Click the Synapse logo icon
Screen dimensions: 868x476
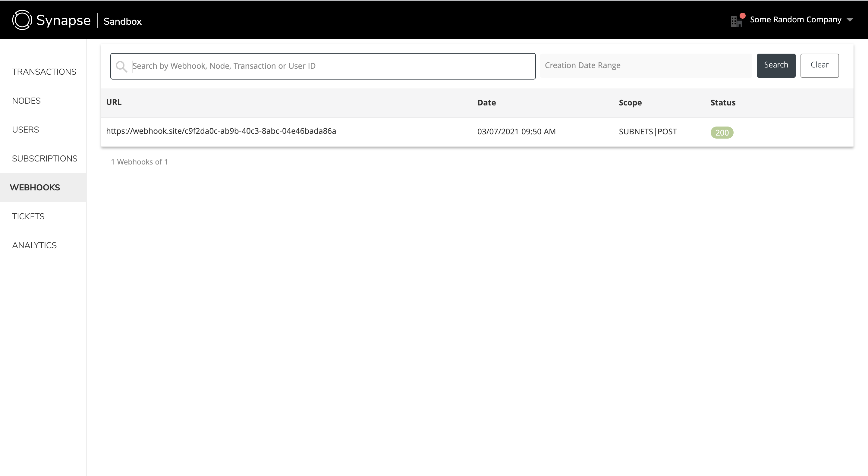tap(22, 20)
